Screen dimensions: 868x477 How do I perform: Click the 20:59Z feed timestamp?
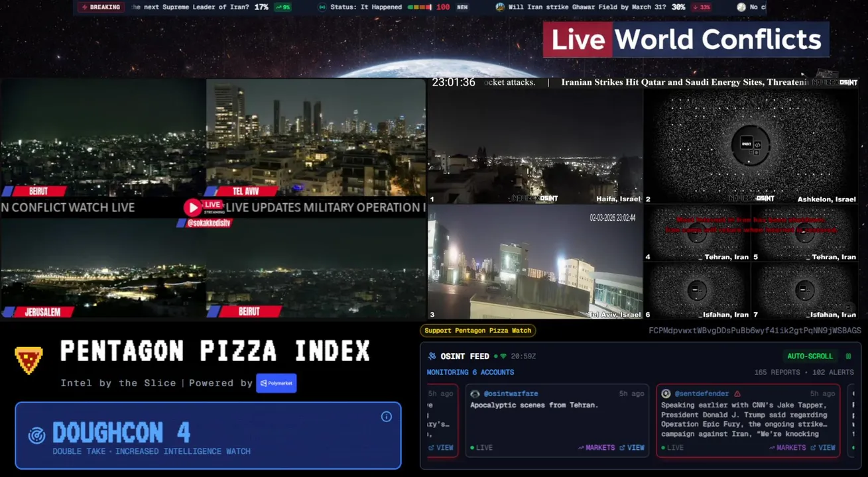click(523, 356)
